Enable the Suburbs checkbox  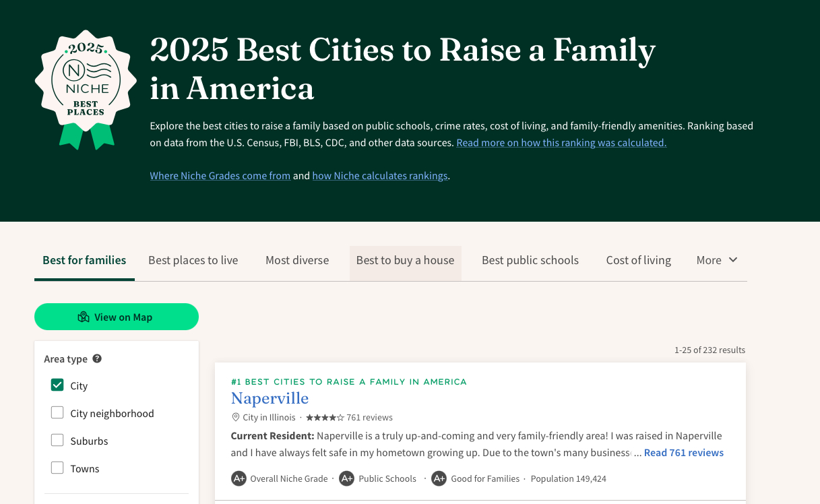click(57, 441)
